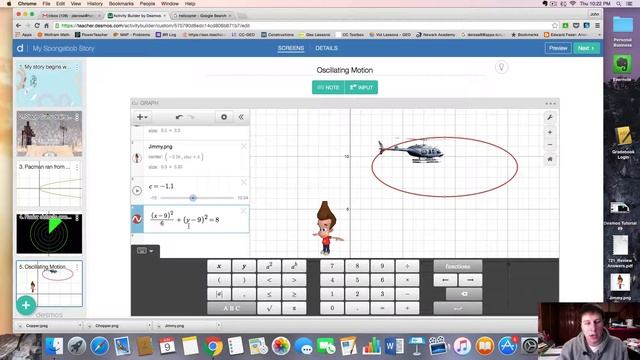Move cursor left with keypad arrow

click(445, 280)
